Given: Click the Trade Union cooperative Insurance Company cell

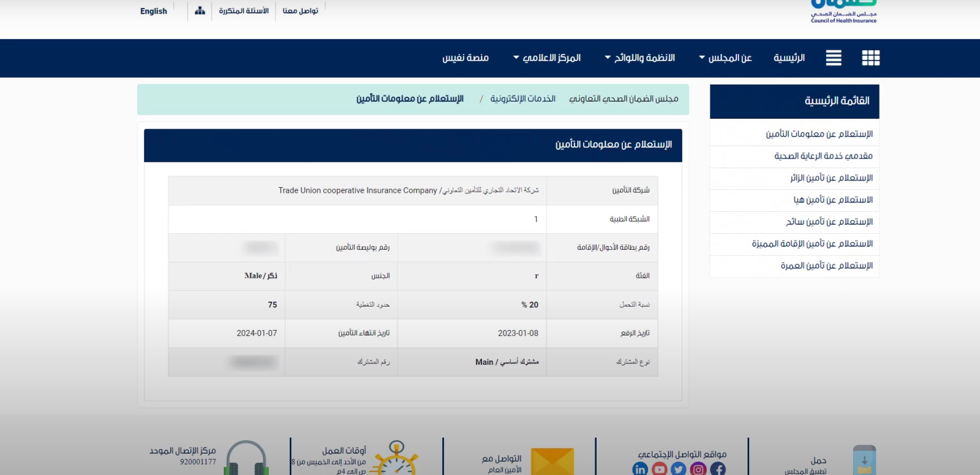Looking at the screenshot, I should 358,191.
